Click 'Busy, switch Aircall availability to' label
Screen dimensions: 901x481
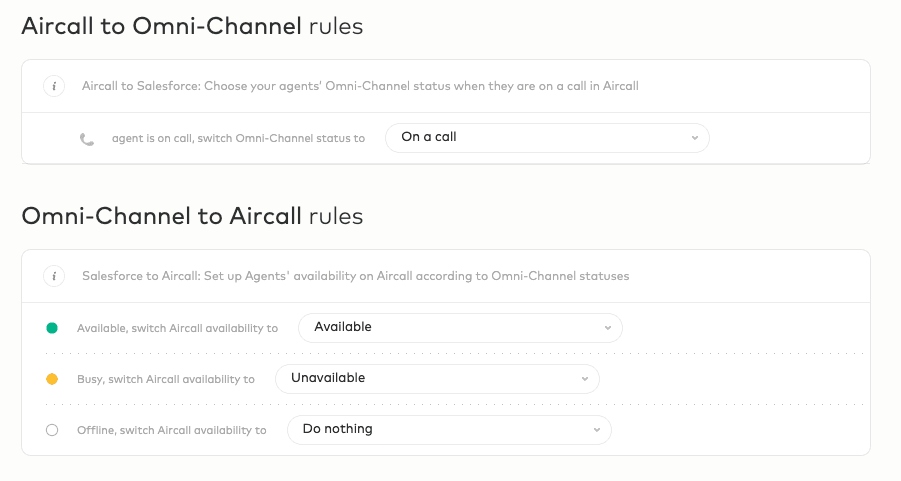tap(165, 379)
